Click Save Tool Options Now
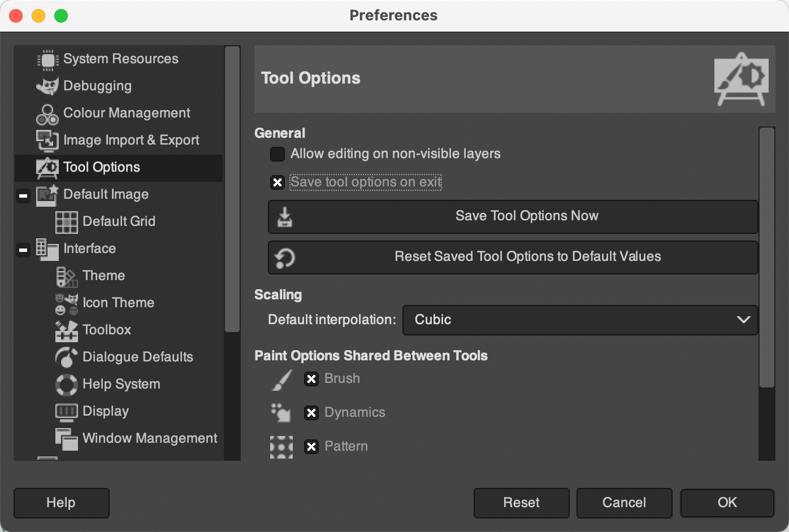The image size is (789, 532). [x=512, y=216]
